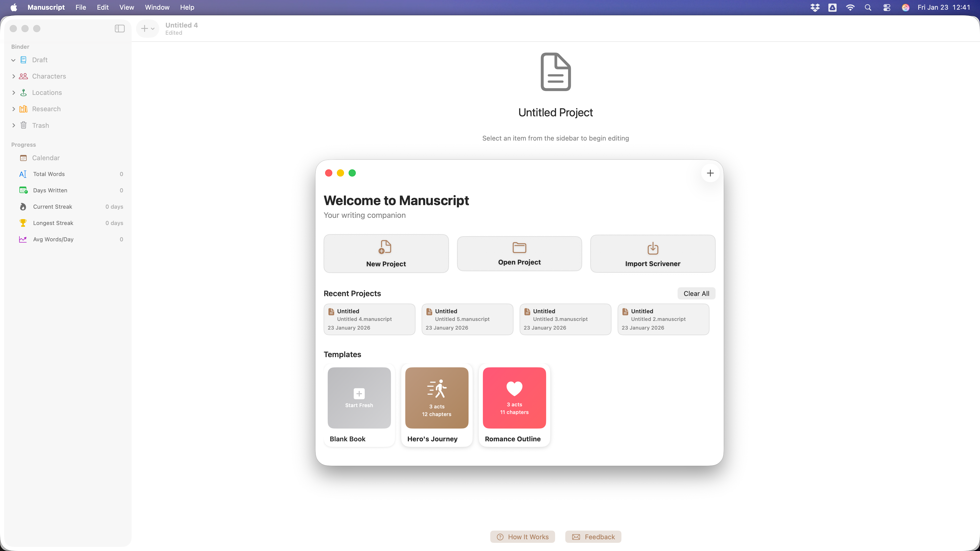
Task: Click the Longest Streak trophy icon
Action: pyautogui.click(x=23, y=223)
